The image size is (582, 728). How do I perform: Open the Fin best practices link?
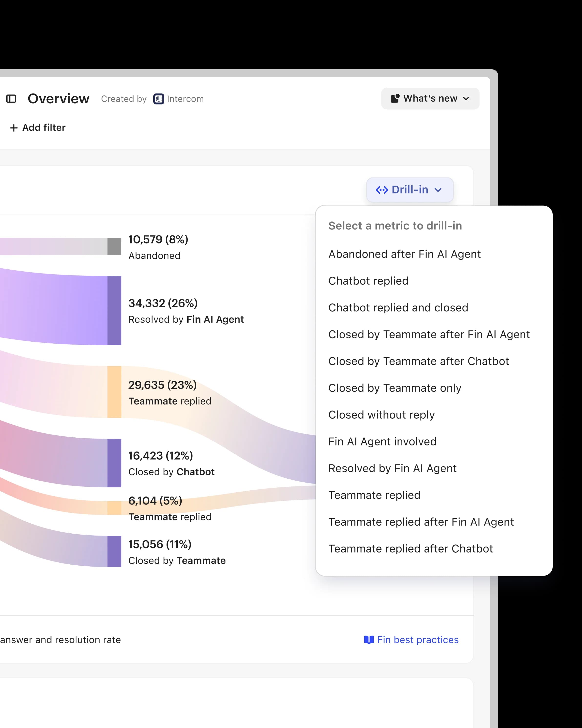(x=418, y=639)
